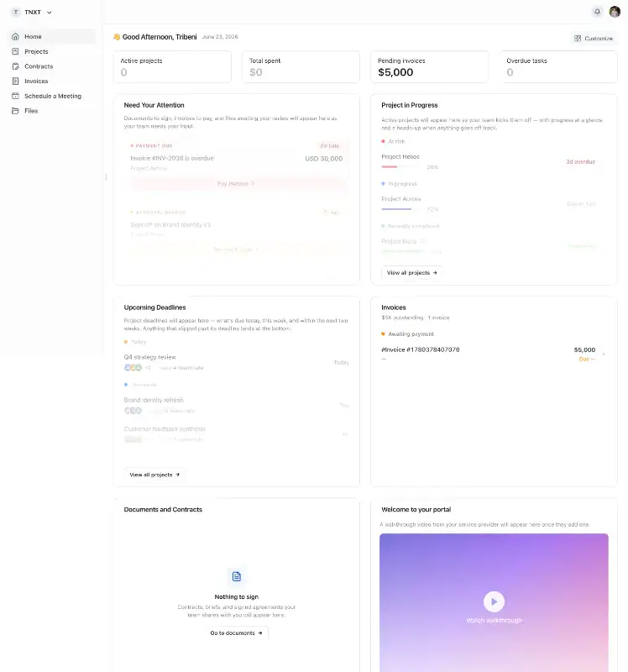Image resolution: width=628 pixels, height=672 pixels.
Task: Click the Customize dashboard button
Action: pos(594,38)
